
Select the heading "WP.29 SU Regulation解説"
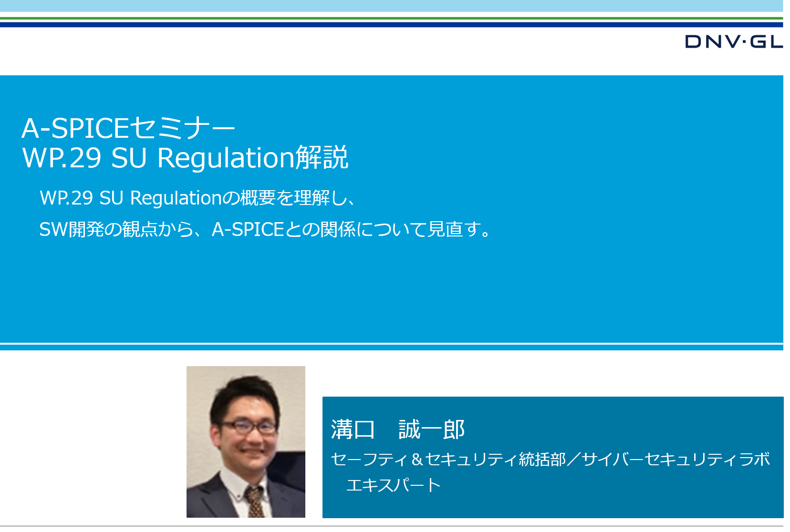185,158
